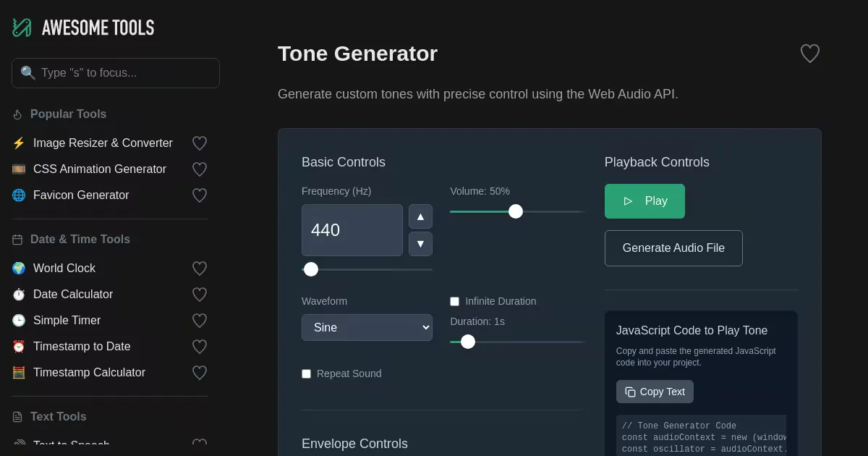
Task: Favorite the Tone Generator with heart icon
Action: 809,54
